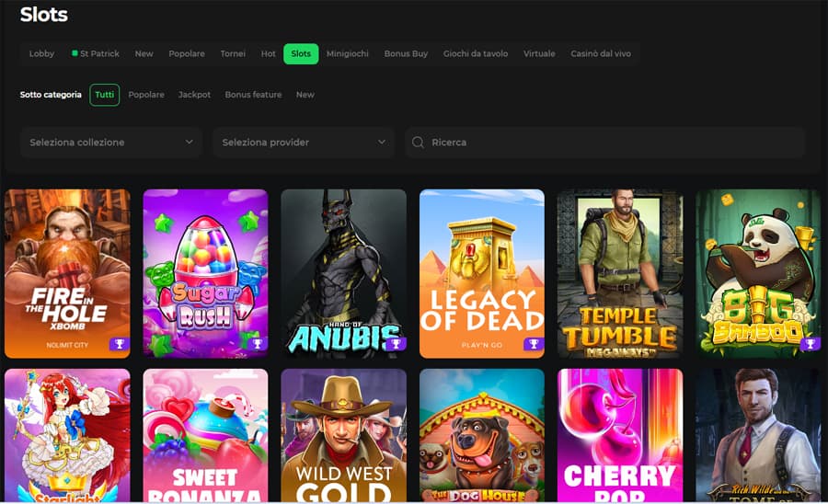The width and height of the screenshot is (828, 504).
Task: Click the Sotto categoria label
Action: click(51, 95)
